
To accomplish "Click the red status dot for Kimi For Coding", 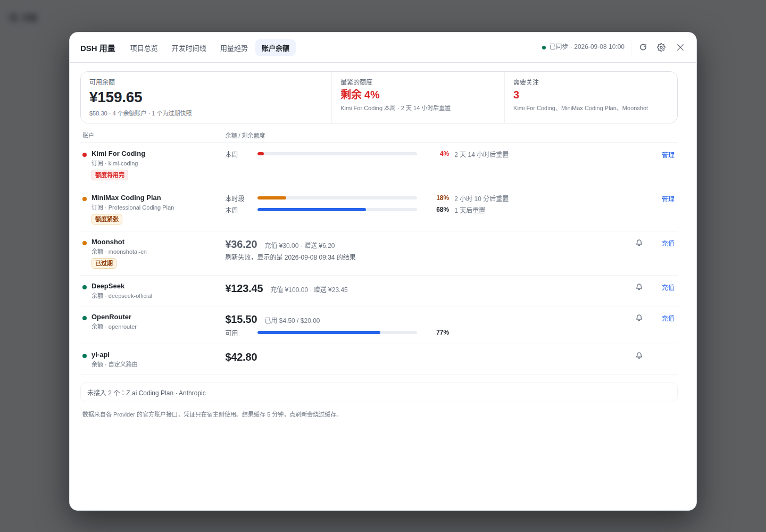I will click(x=85, y=155).
